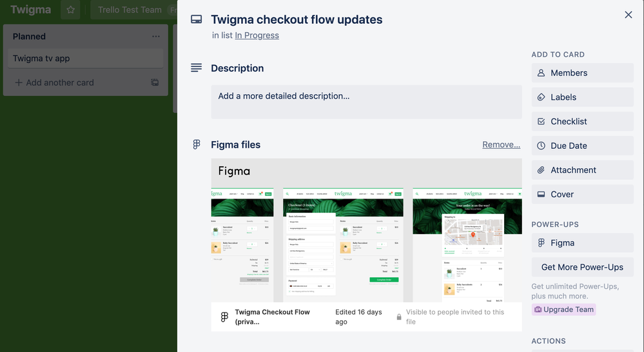Click the Remove link for Figma files

click(501, 144)
